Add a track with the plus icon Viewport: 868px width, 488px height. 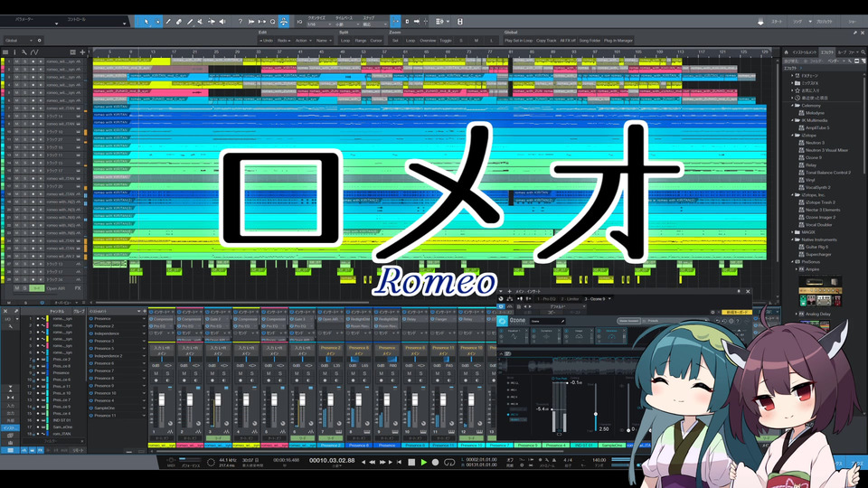click(x=82, y=52)
